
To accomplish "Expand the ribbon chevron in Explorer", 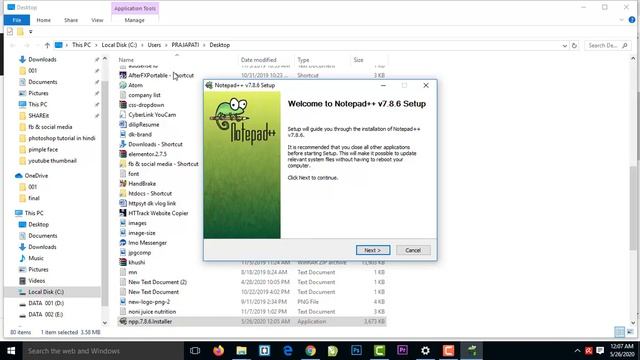I will pyautogui.click(x=621, y=20).
